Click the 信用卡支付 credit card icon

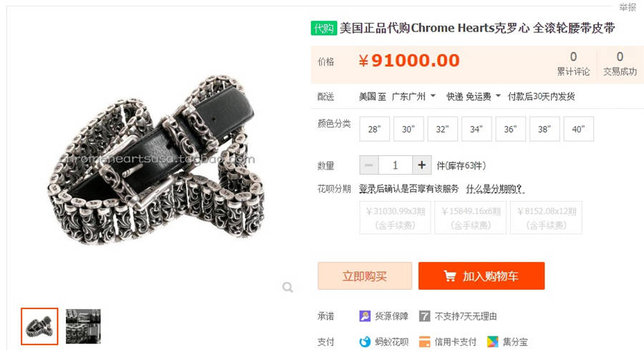[424, 341]
